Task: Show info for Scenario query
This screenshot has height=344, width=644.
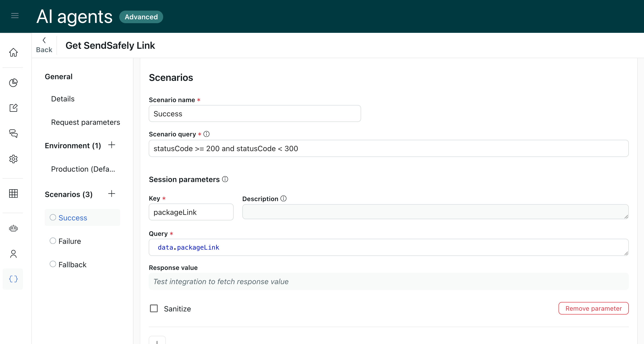Action: [x=207, y=134]
